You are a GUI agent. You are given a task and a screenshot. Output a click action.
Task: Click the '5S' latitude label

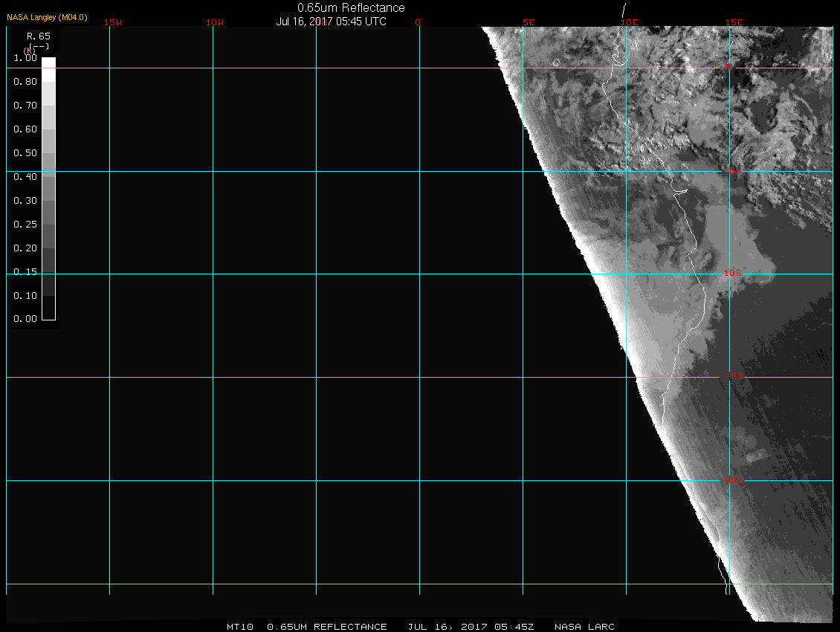coord(735,170)
